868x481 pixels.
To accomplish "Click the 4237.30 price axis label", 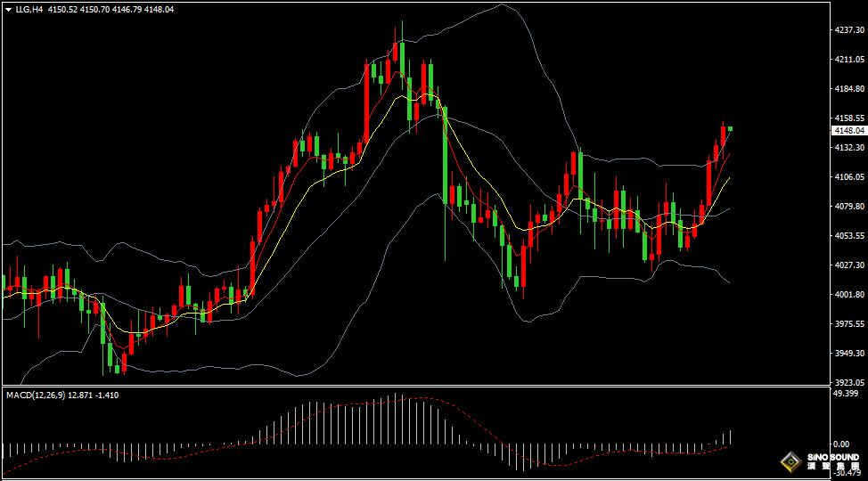I will click(x=848, y=30).
